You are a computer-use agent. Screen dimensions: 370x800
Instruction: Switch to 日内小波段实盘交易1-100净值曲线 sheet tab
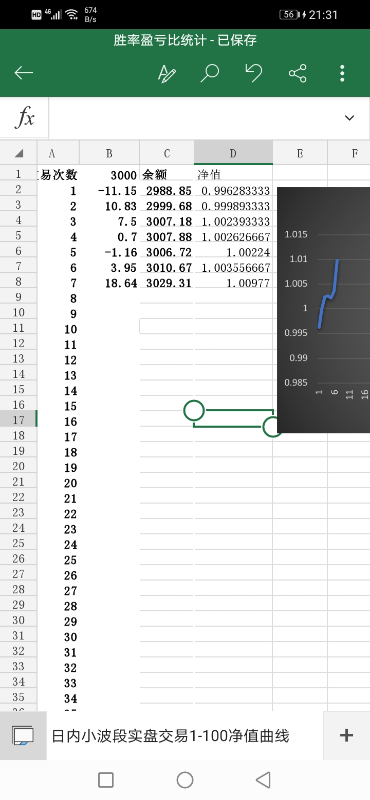(x=170, y=736)
